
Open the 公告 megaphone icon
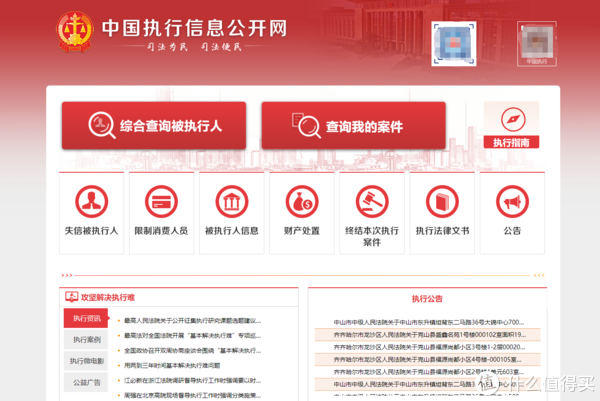(x=512, y=202)
